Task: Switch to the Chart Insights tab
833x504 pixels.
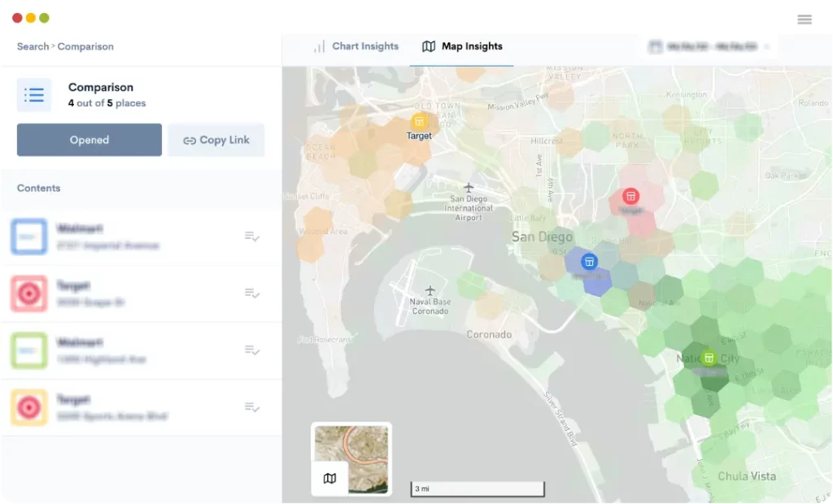Action: 356,46
